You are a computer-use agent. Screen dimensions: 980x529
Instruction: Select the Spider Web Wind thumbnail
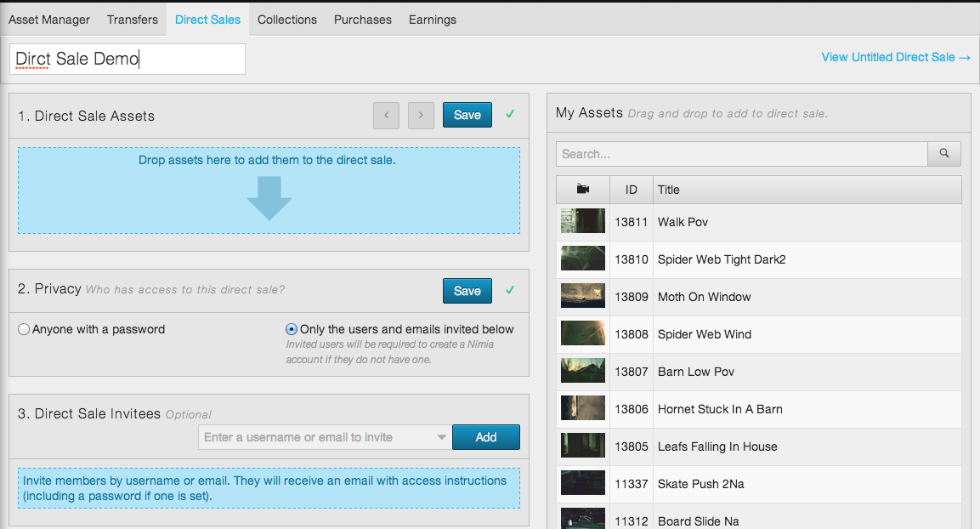point(582,333)
